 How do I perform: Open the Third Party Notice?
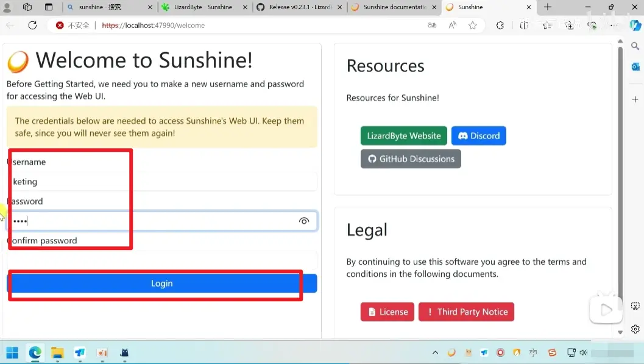(x=466, y=312)
